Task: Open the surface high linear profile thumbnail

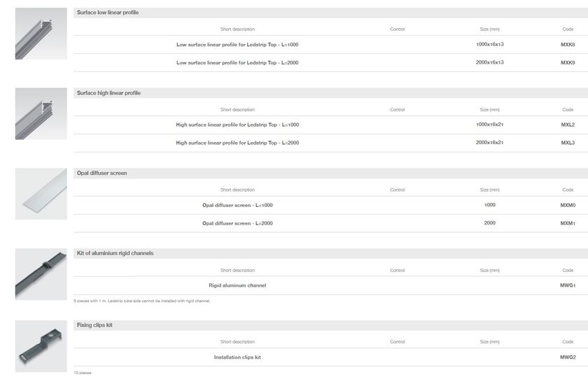Action: pos(41,113)
